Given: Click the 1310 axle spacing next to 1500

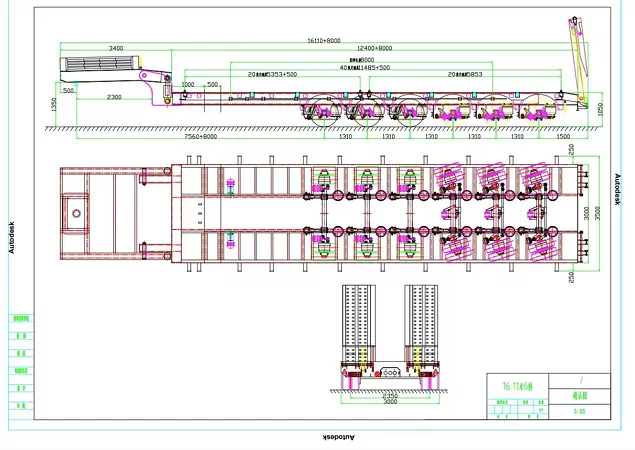Looking at the screenshot, I should point(517,136).
